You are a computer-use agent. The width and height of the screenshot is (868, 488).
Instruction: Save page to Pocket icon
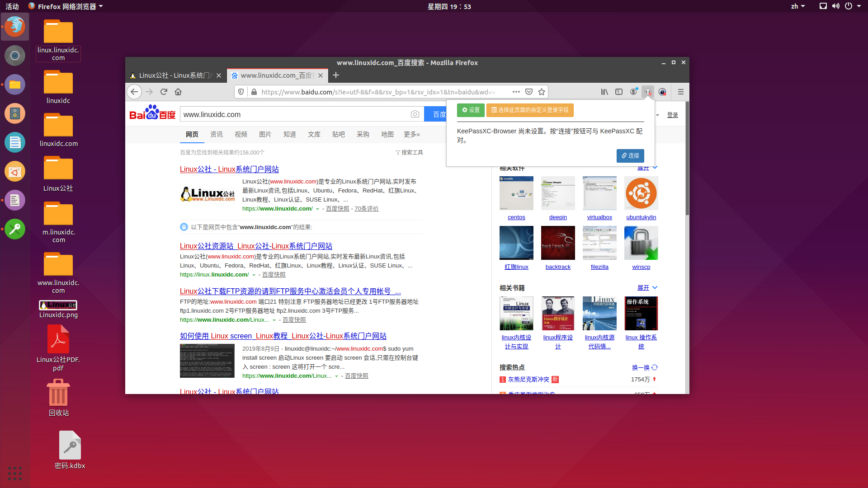pyautogui.click(x=529, y=92)
